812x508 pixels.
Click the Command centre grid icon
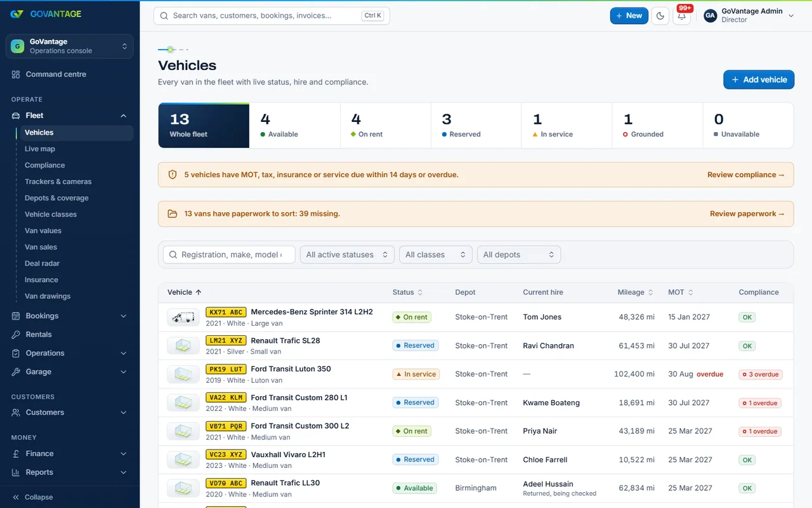(x=16, y=74)
